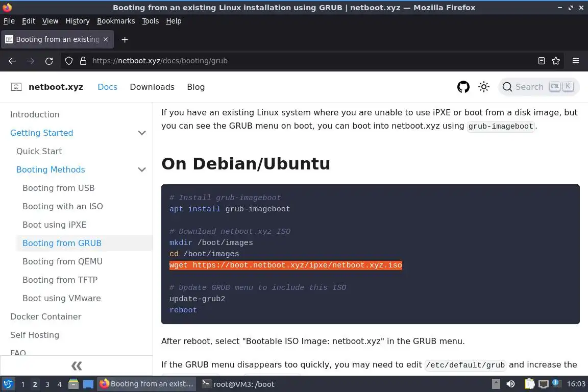Toggle dark/light mode sun icon
The height and width of the screenshot is (392, 588).
pyautogui.click(x=484, y=87)
